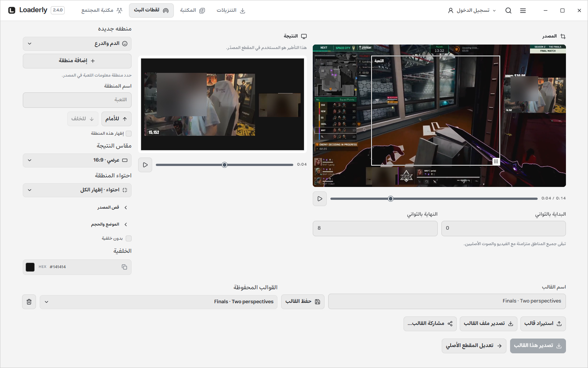
Task: Switch to 'لقطات البث' tab
Action: tap(151, 10)
